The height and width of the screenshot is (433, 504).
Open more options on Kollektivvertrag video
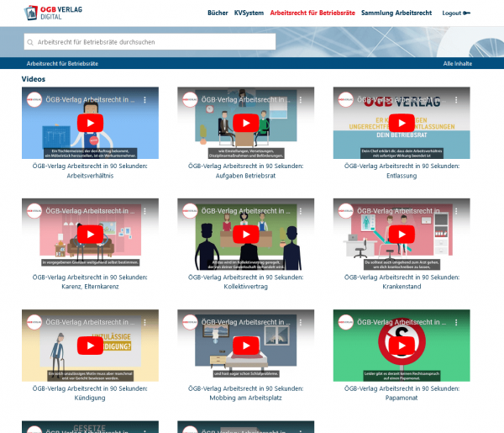click(x=301, y=211)
